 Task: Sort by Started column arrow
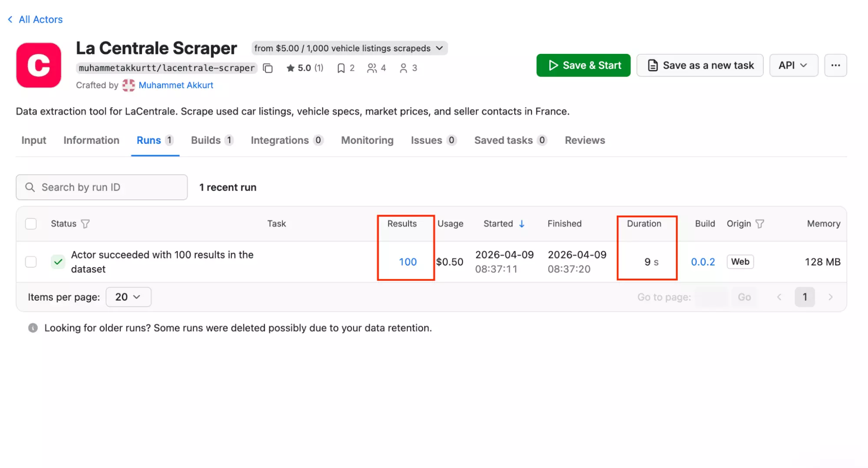tap(522, 224)
